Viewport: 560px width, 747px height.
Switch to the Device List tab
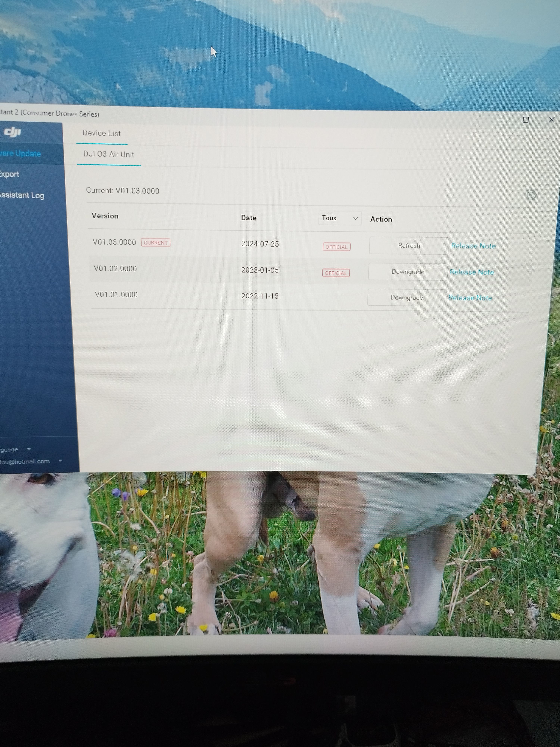tap(101, 133)
